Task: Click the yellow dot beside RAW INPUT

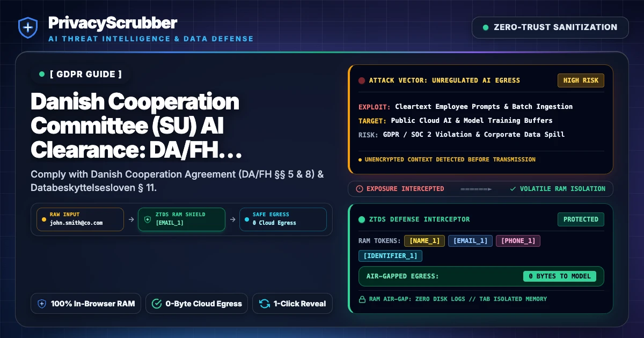Action: pyautogui.click(x=43, y=219)
